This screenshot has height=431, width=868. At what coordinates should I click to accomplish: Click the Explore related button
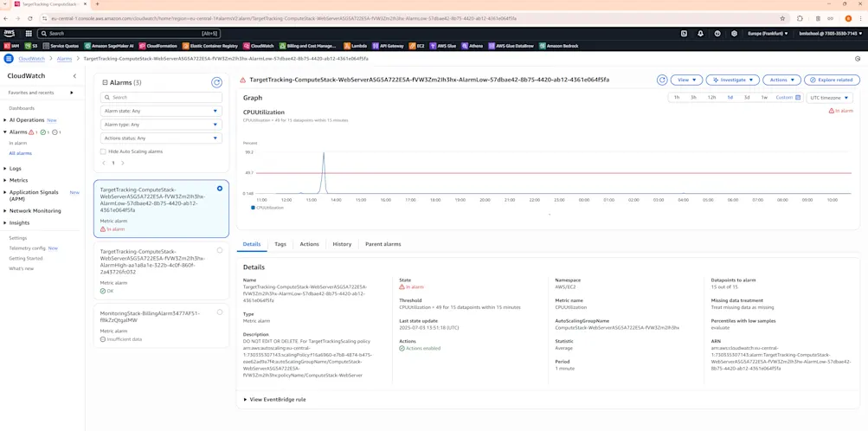tap(832, 80)
